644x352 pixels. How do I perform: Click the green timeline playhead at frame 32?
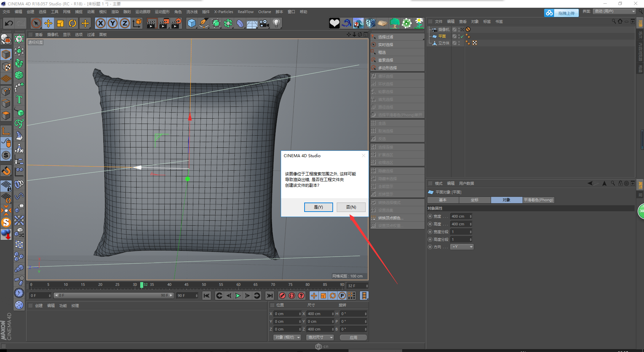[142, 285]
